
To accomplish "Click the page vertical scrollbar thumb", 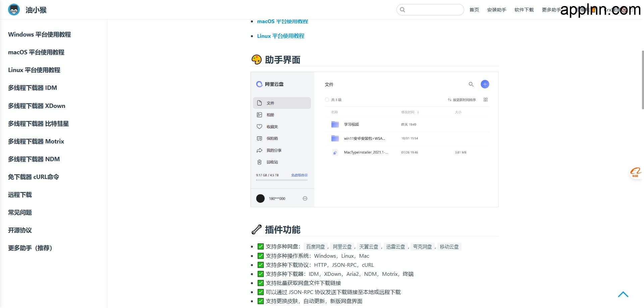I will click(x=643, y=80).
